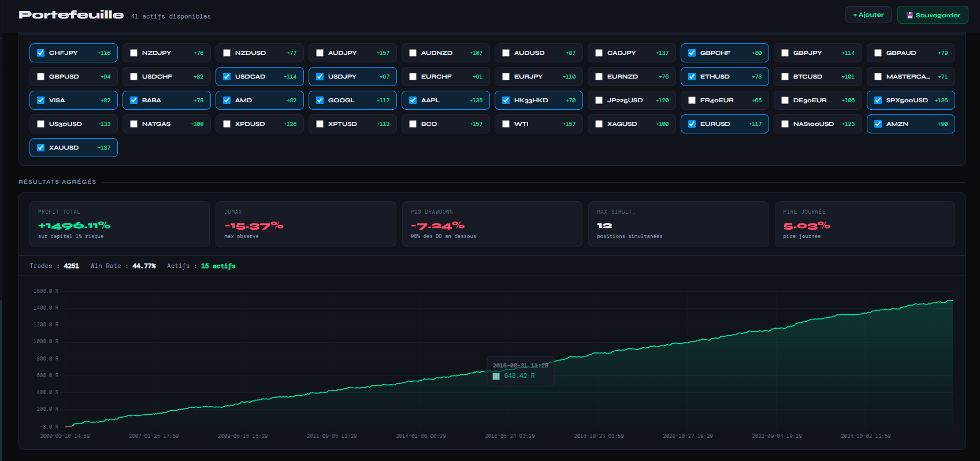Screen dimensions: 980x461
Task: Remove USDJPY from the selection
Action: tap(320, 76)
